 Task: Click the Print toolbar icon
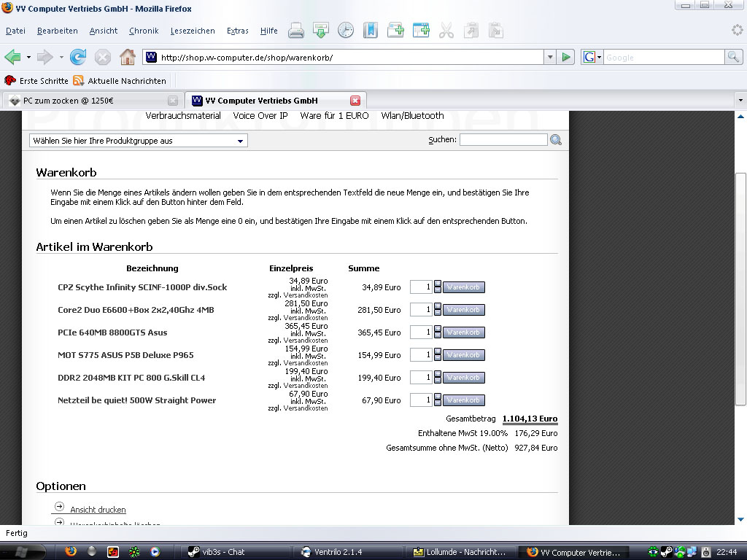296,31
